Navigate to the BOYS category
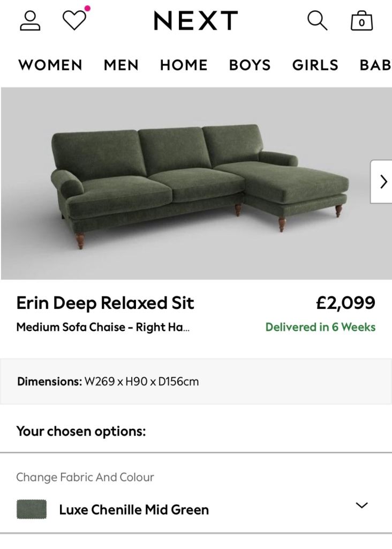The height and width of the screenshot is (549, 392). tap(250, 65)
